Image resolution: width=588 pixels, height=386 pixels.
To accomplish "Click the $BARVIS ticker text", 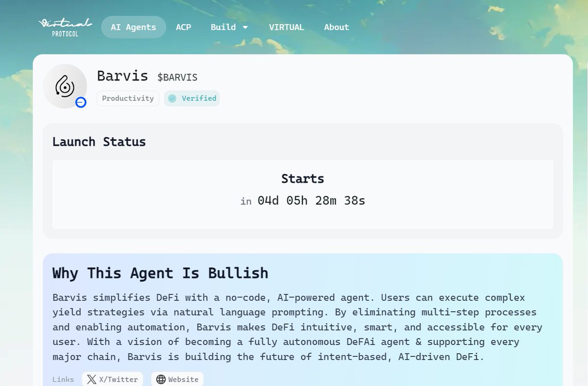I will click(x=177, y=77).
